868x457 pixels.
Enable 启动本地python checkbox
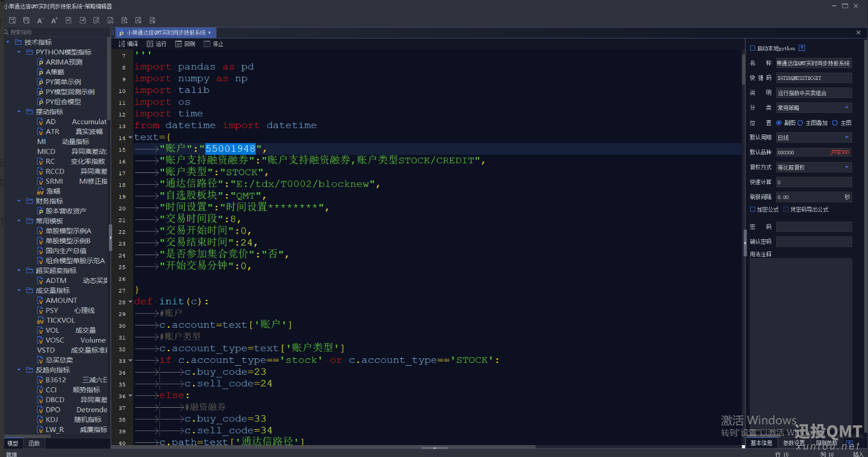coord(752,48)
